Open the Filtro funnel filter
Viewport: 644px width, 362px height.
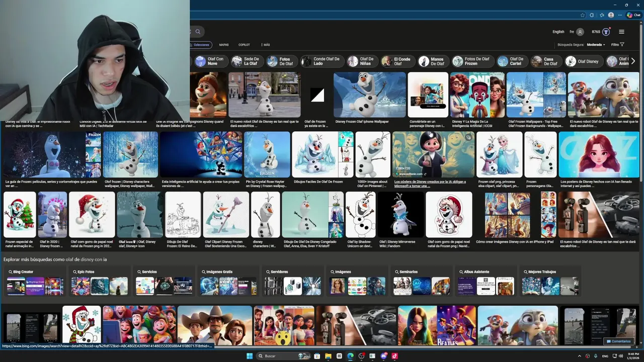618,45
